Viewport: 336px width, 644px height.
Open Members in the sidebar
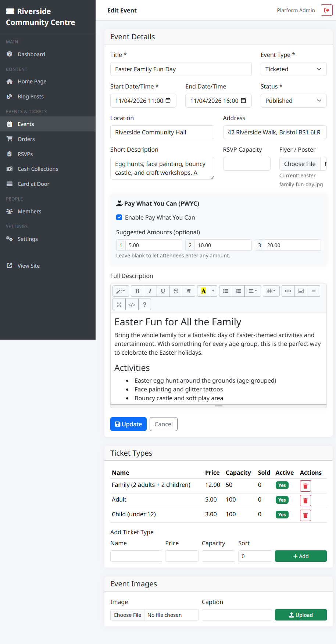pyautogui.click(x=48, y=211)
